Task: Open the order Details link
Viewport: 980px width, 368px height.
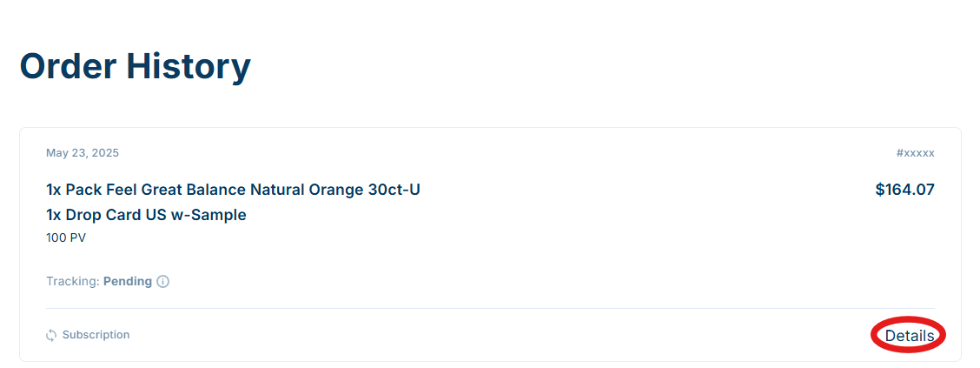Action: click(x=909, y=336)
